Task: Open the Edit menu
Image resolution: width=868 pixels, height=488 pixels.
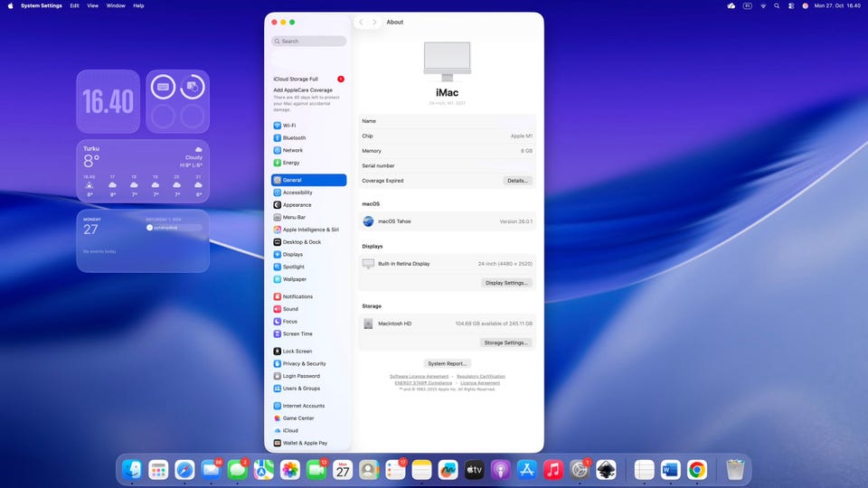Action: click(74, 5)
